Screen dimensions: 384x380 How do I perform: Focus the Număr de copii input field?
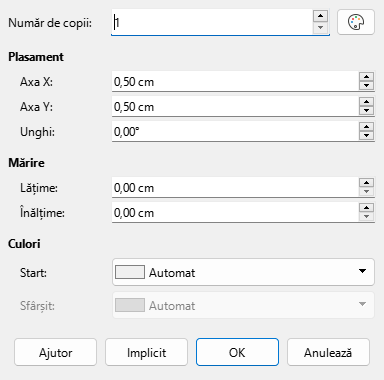coord(212,22)
